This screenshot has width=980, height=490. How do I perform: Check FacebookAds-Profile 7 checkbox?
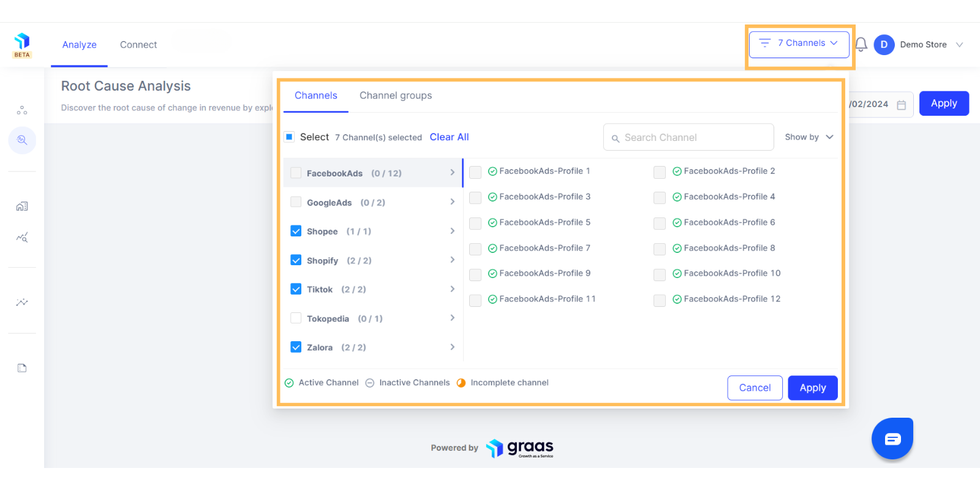(475, 249)
